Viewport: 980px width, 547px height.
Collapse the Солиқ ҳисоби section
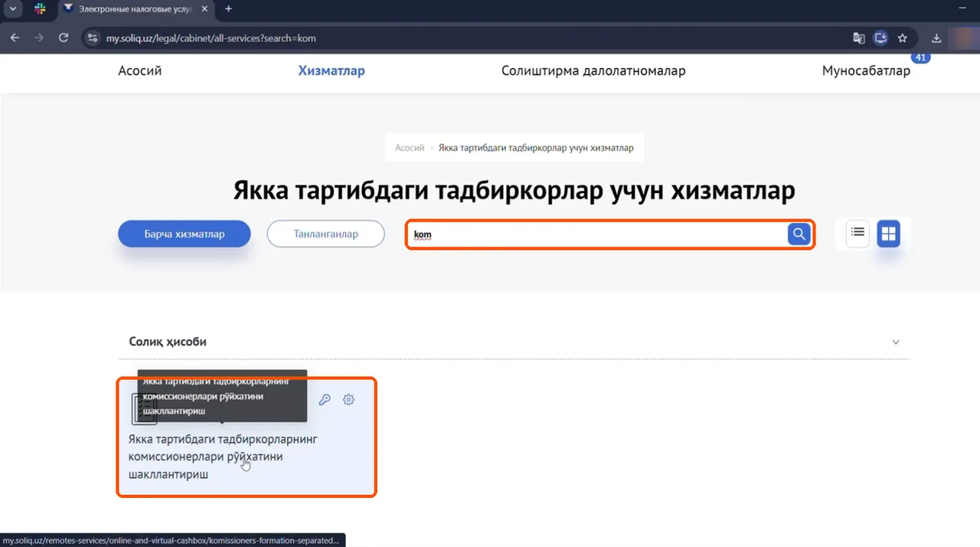coord(897,342)
